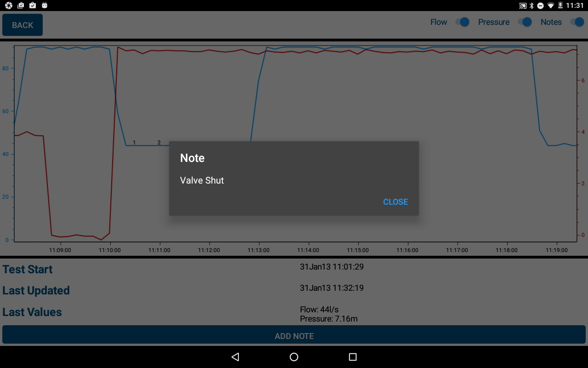Tap the ADD NOTE button
588x368 pixels.
tap(294, 336)
